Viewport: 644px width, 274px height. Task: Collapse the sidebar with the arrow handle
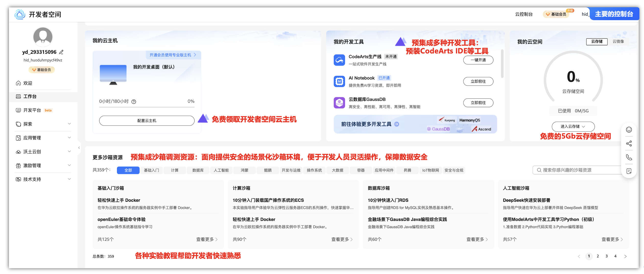click(x=79, y=148)
